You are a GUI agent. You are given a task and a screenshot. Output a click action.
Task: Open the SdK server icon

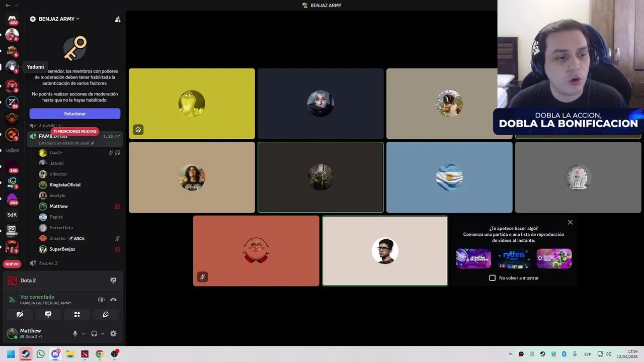12,215
